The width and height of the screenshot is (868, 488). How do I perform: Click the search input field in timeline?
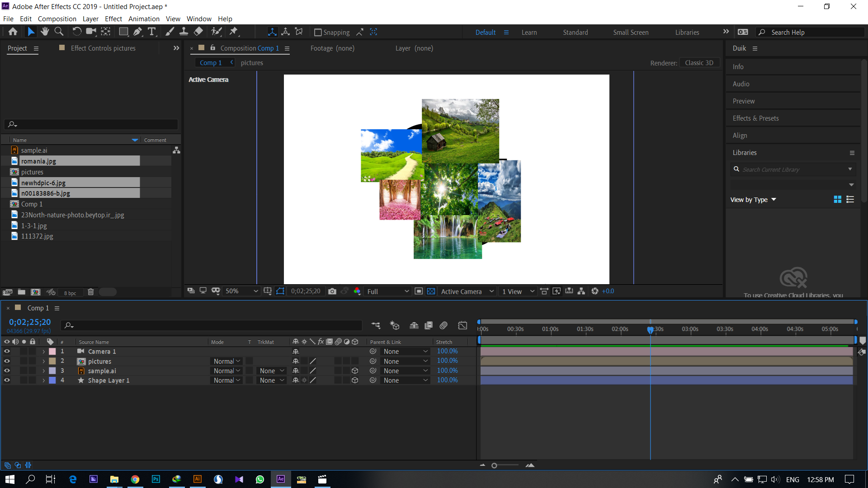click(x=212, y=325)
